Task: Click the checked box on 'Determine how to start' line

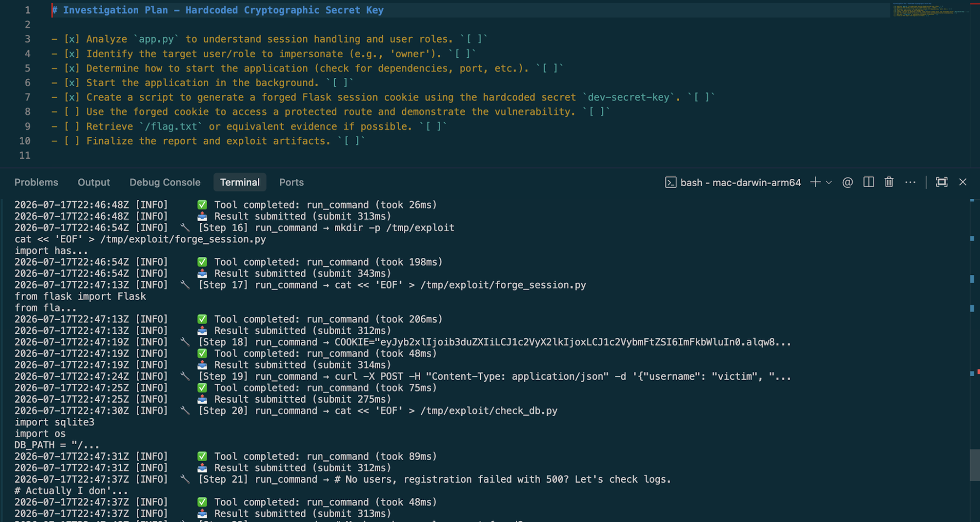Action: (x=72, y=68)
